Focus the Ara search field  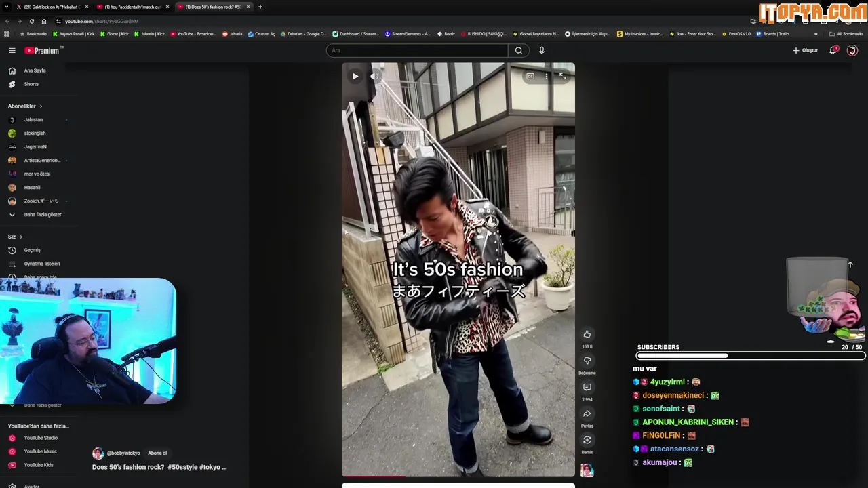tap(417, 50)
